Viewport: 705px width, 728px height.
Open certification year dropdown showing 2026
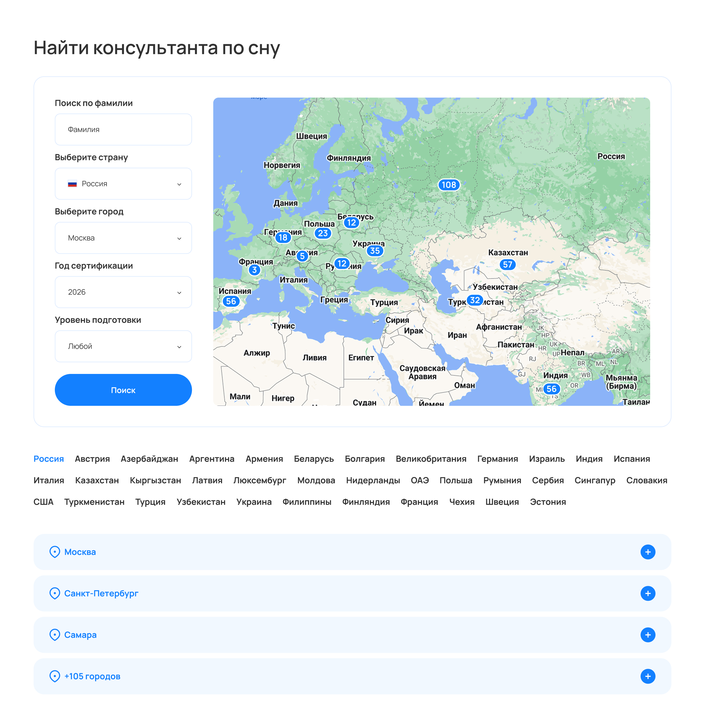pos(123,292)
